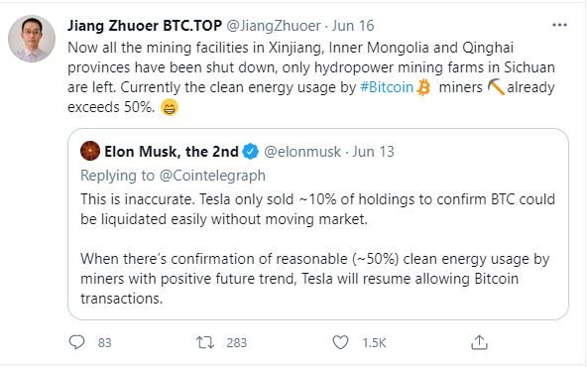Click the Elon Musk quoted avatar
Image resolution: width=588 pixels, height=367 pixels.
[x=90, y=151]
